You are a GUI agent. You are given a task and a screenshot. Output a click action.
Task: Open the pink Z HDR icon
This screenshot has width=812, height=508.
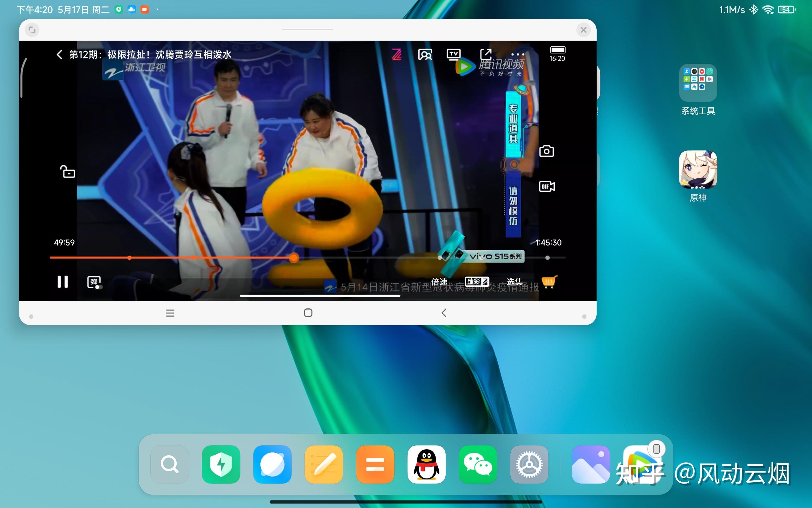pyautogui.click(x=396, y=54)
